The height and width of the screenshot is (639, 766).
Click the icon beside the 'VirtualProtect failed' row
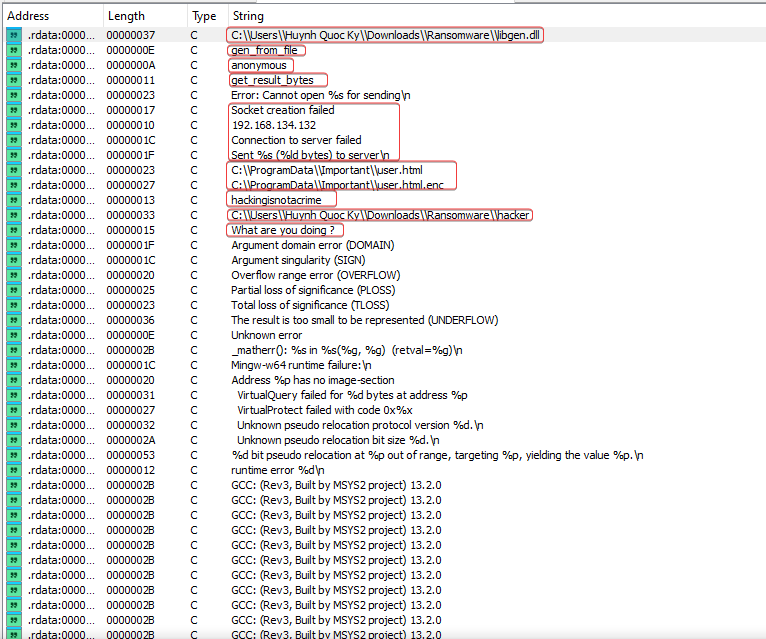pyautogui.click(x=14, y=410)
